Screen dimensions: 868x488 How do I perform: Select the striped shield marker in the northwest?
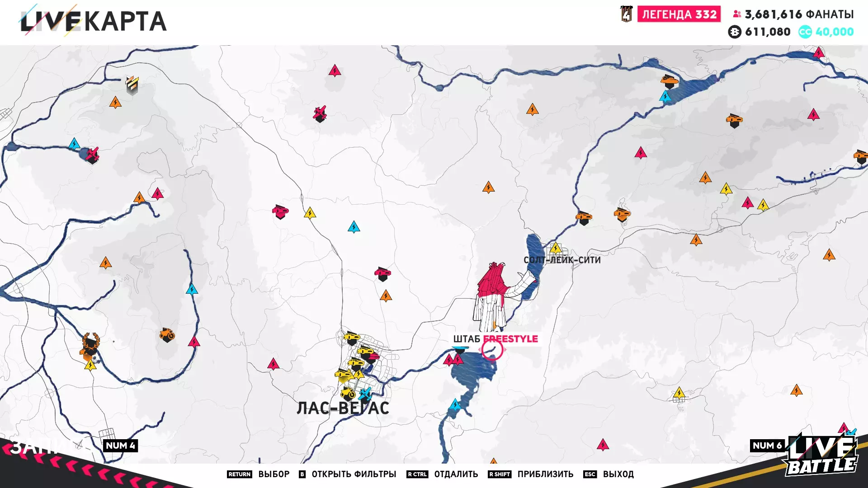(x=132, y=84)
